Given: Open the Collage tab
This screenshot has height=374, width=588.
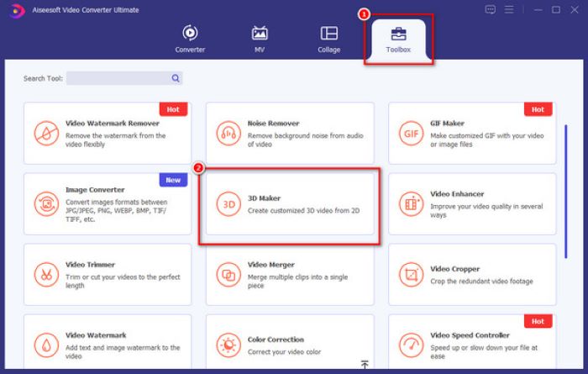Looking at the screenshot, I should click(329, 39).
